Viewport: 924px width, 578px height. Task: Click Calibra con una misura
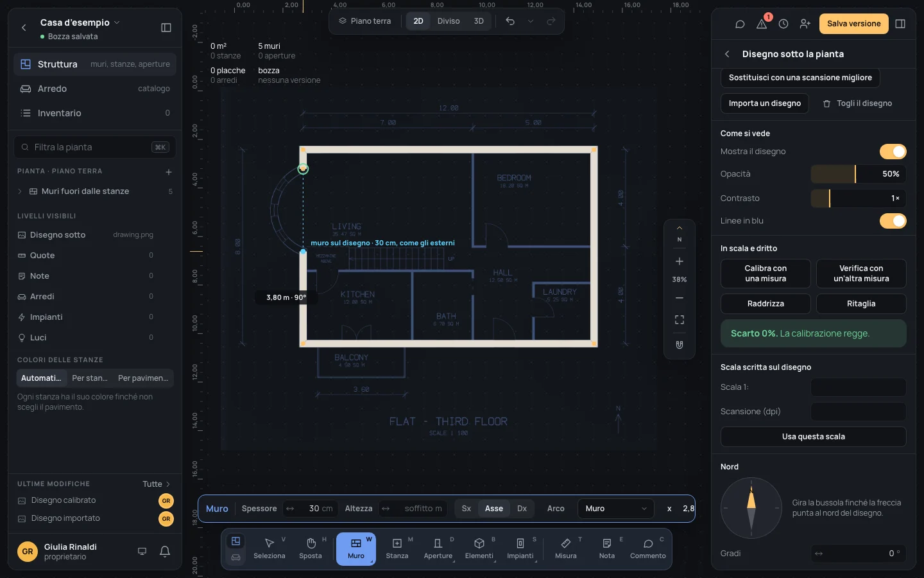click(x=766, y=274)
